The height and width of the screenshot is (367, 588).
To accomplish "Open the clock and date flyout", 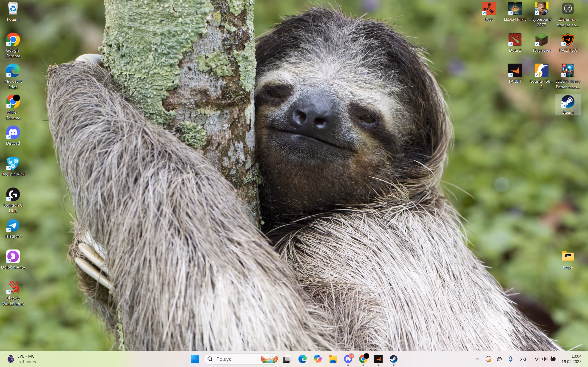I will [571, 359].
